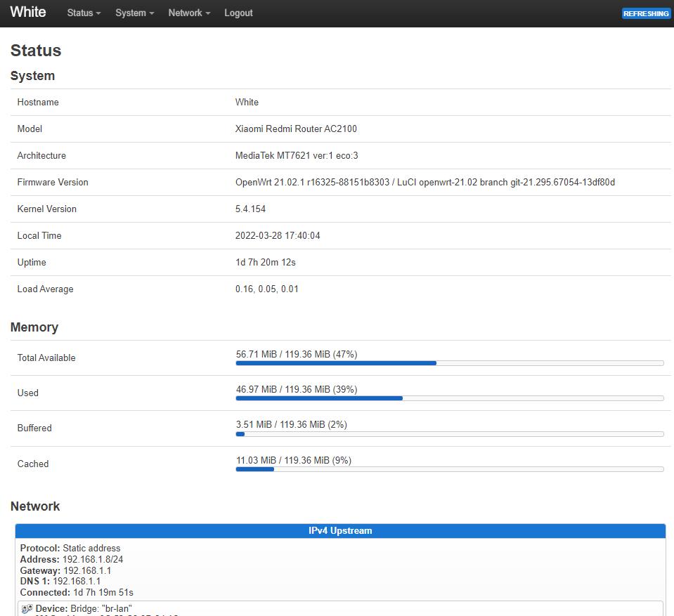Click the br-lan bridge device icon
The width and height of the screenshot is (674, 616).
pyautogui.click(x=27, y=608)
